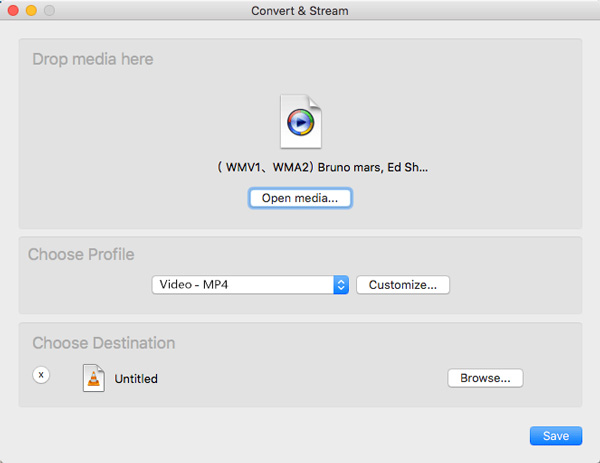Remove destination with the x button
600x463 pixels.
pyautogui.click(x=41, y=375)
